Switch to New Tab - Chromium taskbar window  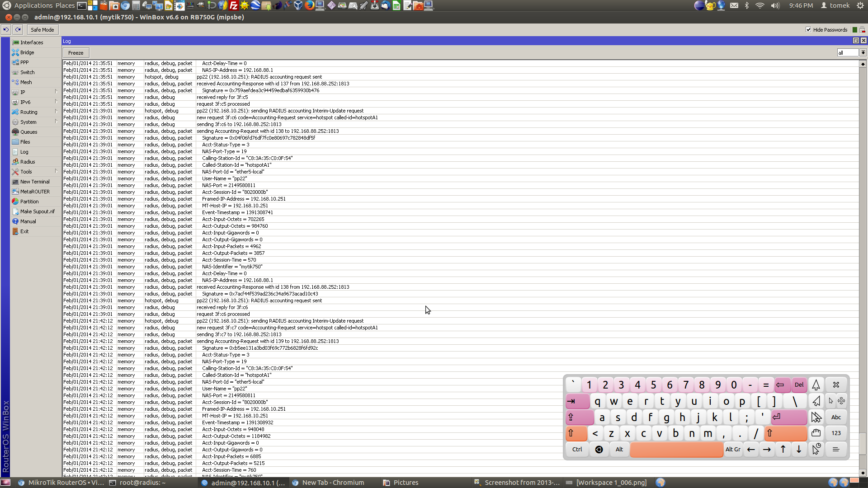click(x=332, y=483)
